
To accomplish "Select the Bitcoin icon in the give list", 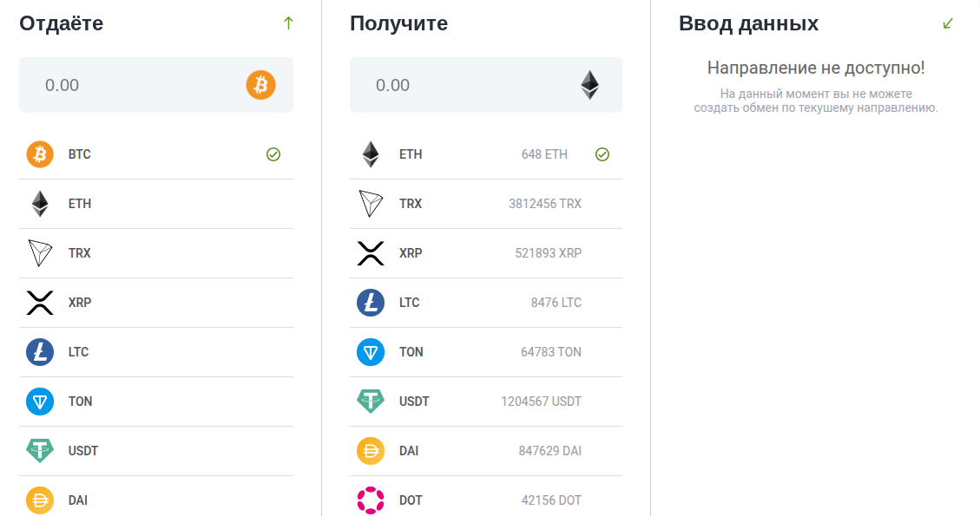I will [40, 154].
